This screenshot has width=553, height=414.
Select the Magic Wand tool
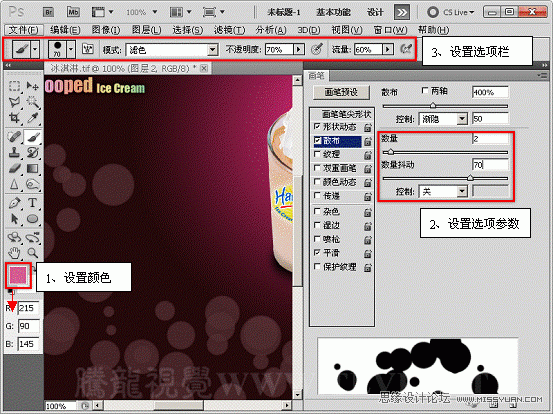32,102
